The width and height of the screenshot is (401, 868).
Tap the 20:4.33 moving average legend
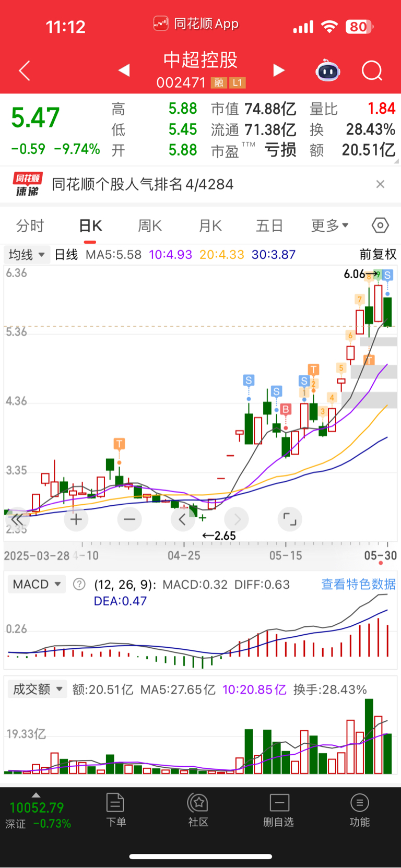coord(222,255)
